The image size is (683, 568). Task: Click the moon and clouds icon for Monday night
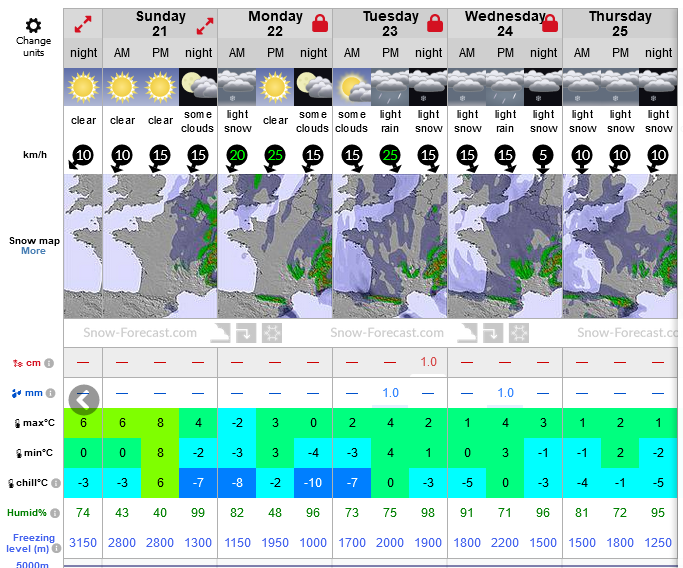pos(313,87)
